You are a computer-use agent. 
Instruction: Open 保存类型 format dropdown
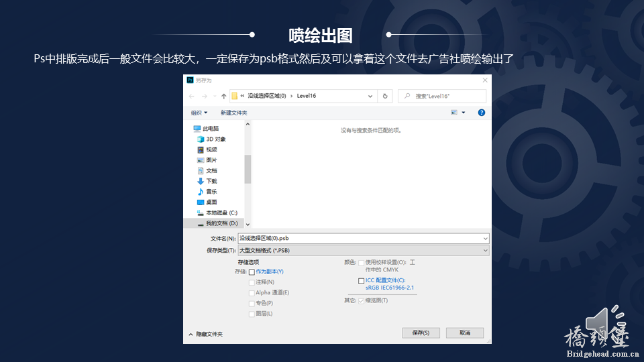click(364, 250)
